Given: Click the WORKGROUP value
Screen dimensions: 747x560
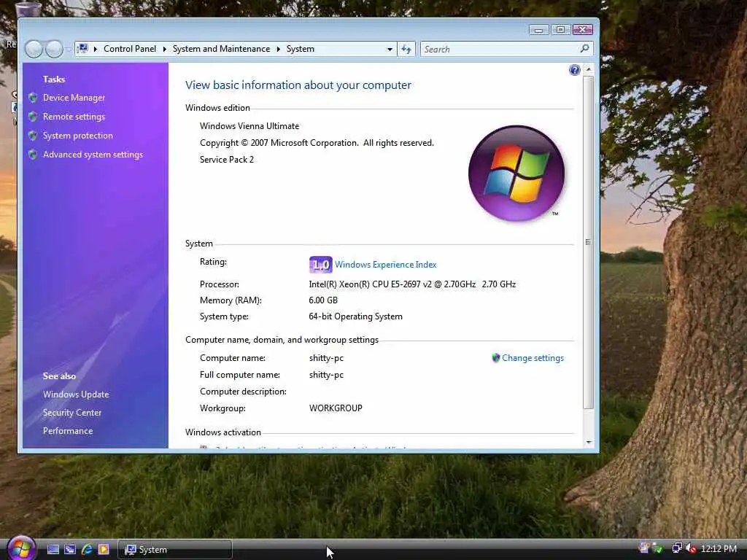Looking at the screenshot, I should (x=336, y=408).
